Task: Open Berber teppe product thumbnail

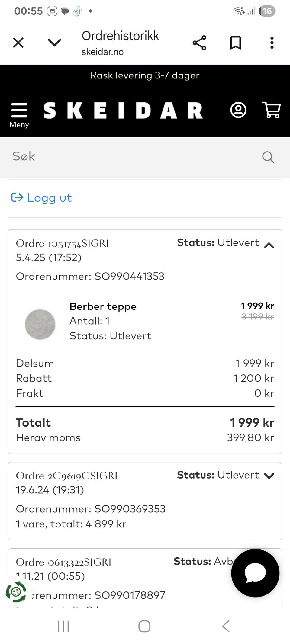Action: point(40,324)
